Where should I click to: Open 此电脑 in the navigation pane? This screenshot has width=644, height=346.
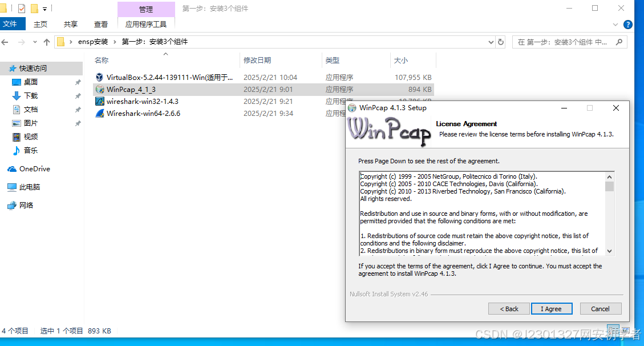point(30,187)
